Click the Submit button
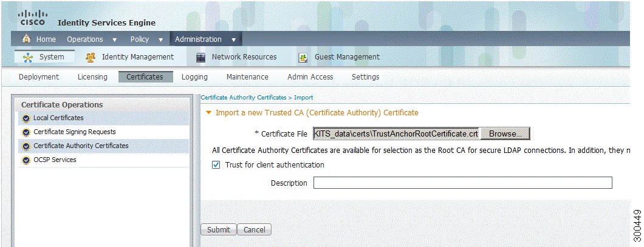This screenshot has height=247, width=644. click(219, 230)
